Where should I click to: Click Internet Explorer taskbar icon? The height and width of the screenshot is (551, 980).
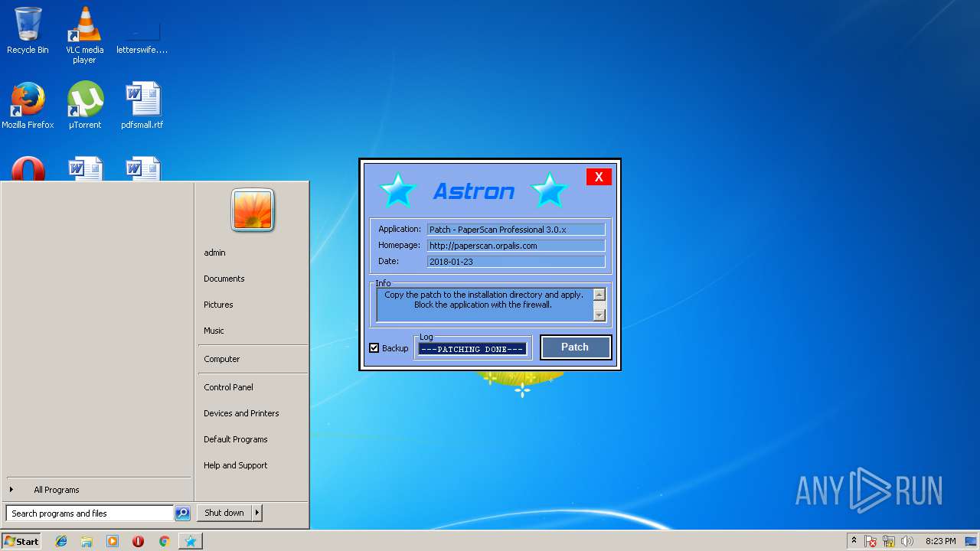tap(61, 541)
